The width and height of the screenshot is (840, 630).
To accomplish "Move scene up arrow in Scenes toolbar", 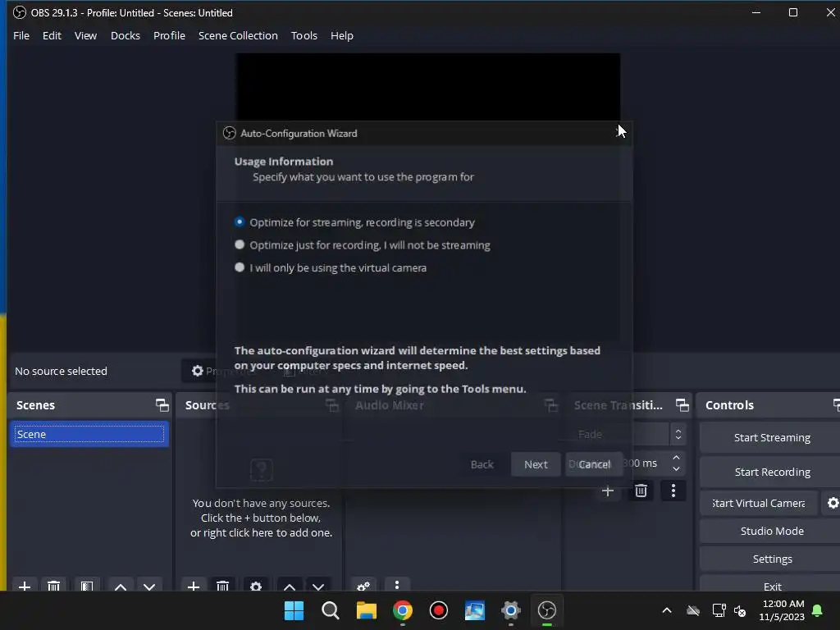I will [x=121, y=586].
